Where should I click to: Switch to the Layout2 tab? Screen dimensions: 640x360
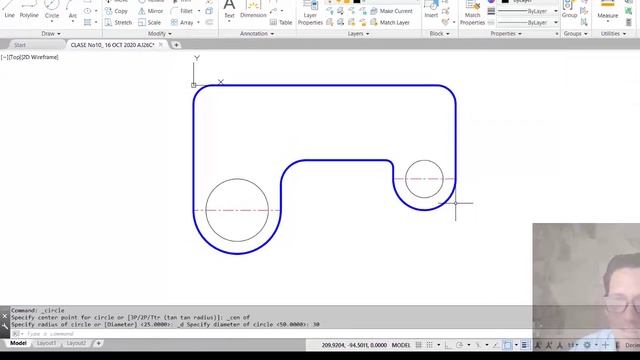pyautogui.click(x=76, y=343)
